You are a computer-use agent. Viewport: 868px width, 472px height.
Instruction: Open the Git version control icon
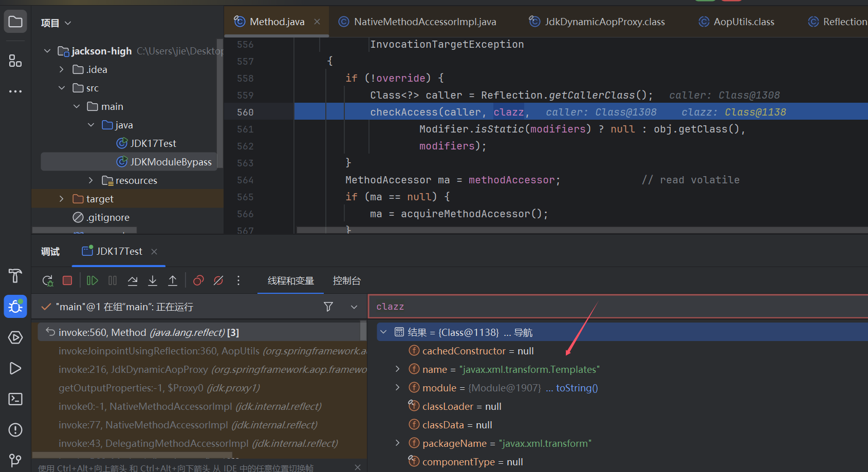tap(15, 460)
